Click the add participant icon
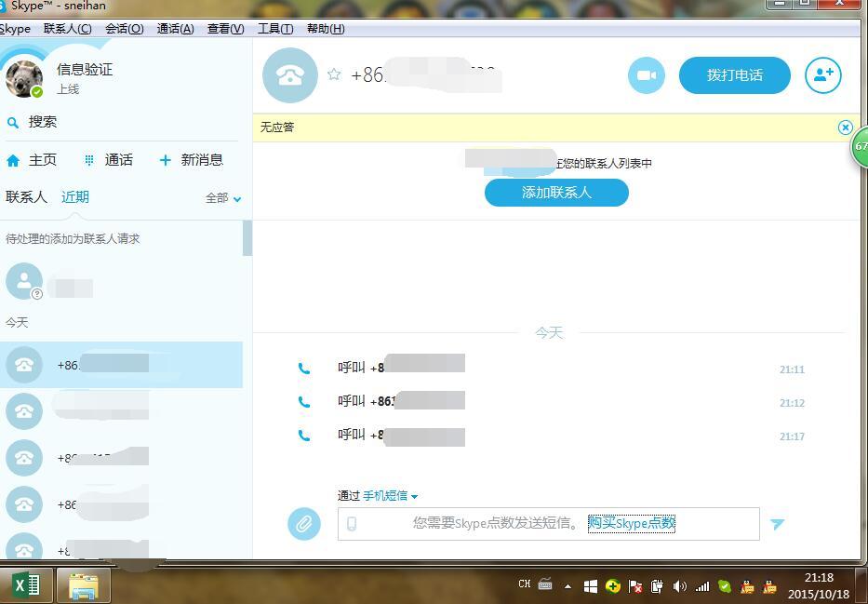Image resolution: width=868 pixels, height=604 pixels. coord(822,75)
